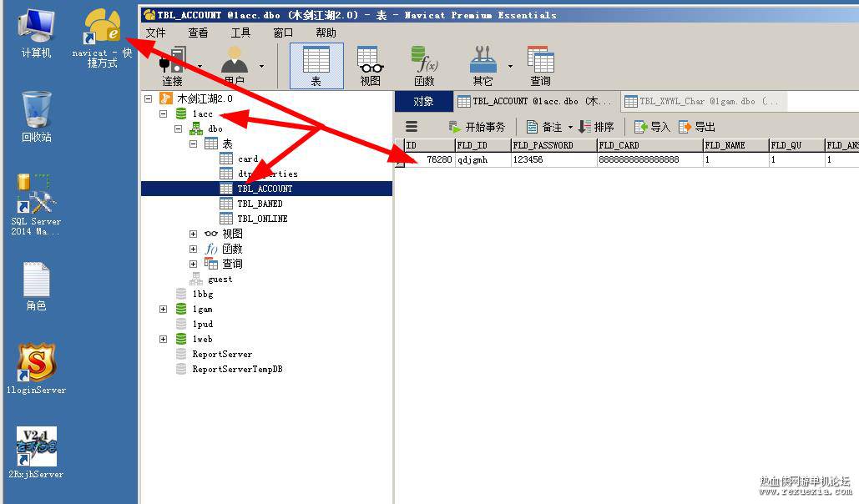
Task: Click the 视图 view toolbar icon
Action: pos(371,66)
